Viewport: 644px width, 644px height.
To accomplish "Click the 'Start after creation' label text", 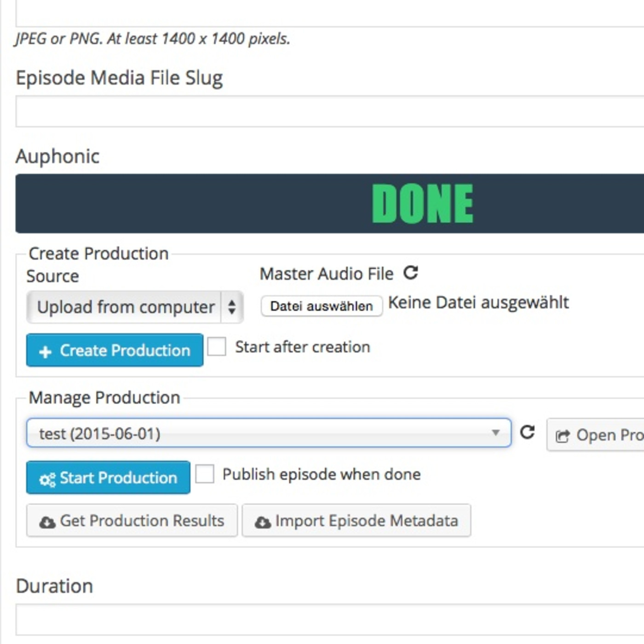I will pyautogui.click(x=302, y=347).
